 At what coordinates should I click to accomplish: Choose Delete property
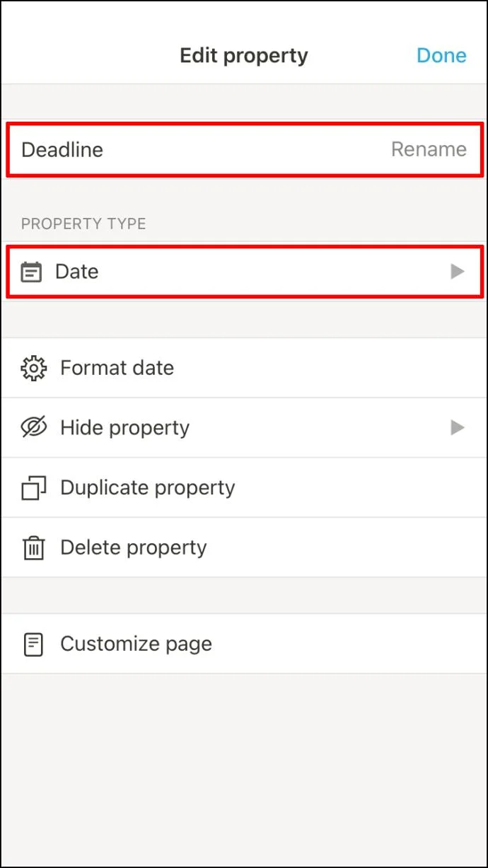244,548
